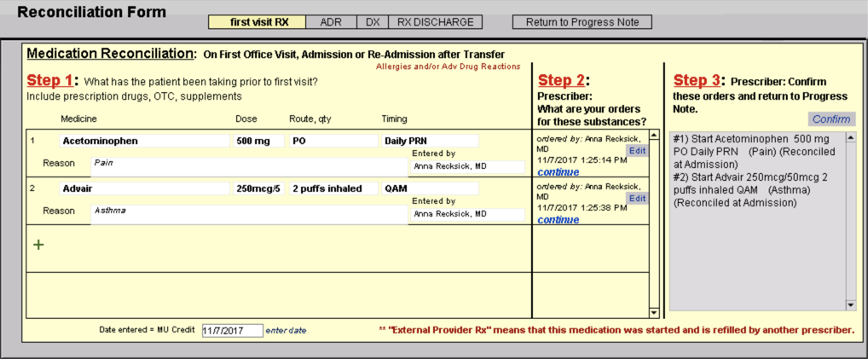Viewport: 868px width, 359px height.
Task: Switch to the first visit RX tab
Action: 256,22
